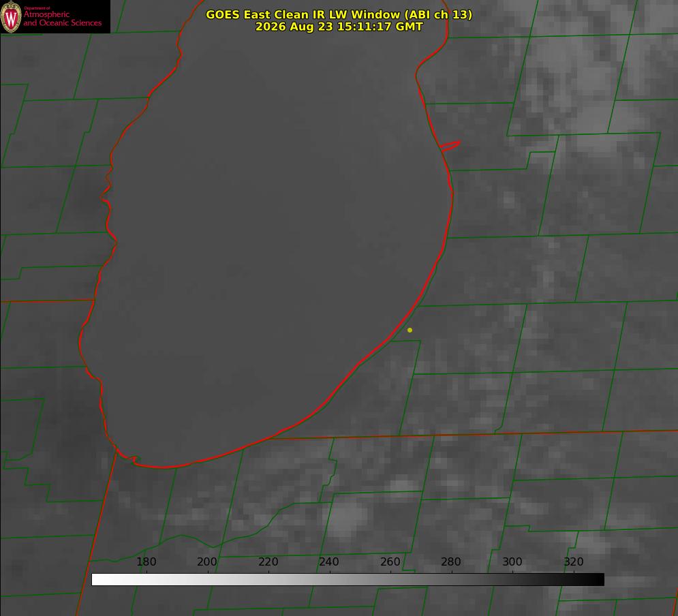This screenshot has height=616, width=678.
Task: Click the 220 colorbar tick label
Action: [268, 561]
